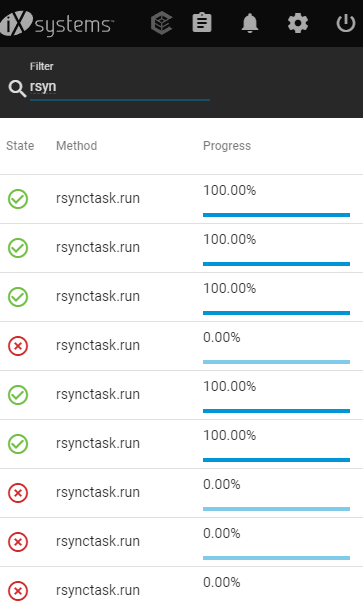Click the power button icon
Viewport: 363px width, 605px height.
tap(346, 23)
